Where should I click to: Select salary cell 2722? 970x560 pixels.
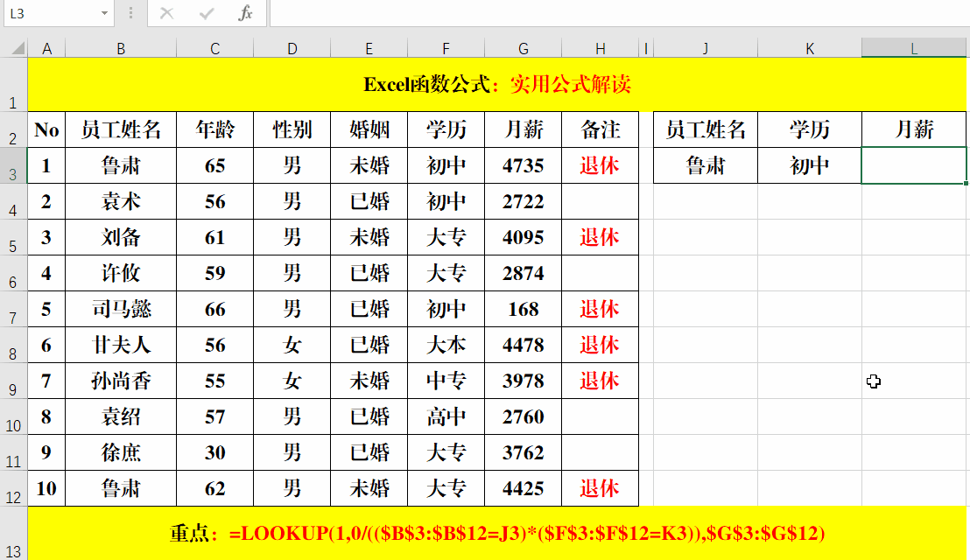[524, 201]
